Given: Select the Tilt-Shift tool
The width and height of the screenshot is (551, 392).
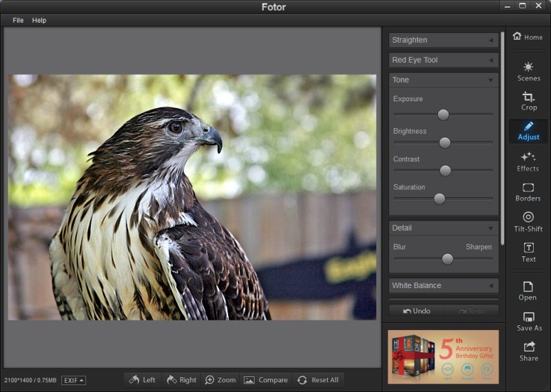Looking at the screenshot, I should pyautogui.click(x=528, y=221).
